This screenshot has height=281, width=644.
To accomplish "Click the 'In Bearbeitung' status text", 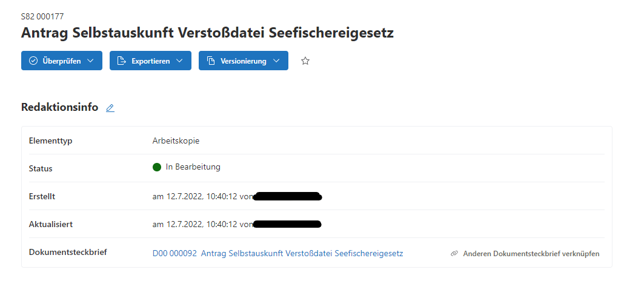I will pyautogui.click(x=193, y=167).
